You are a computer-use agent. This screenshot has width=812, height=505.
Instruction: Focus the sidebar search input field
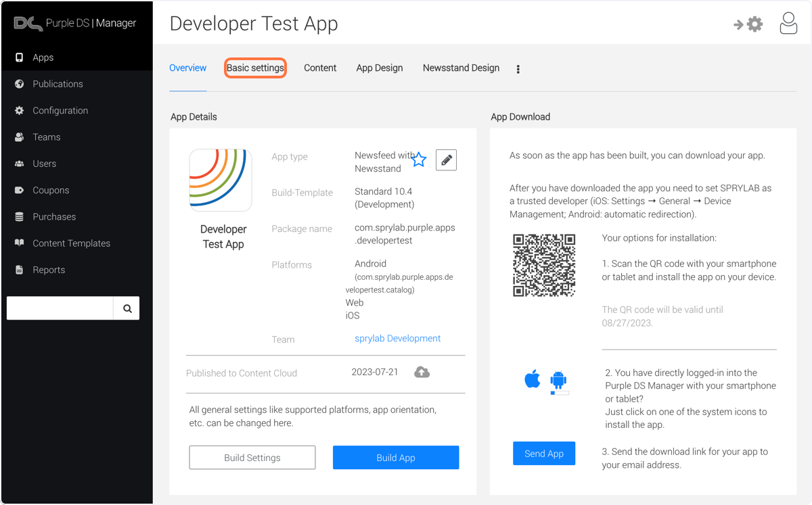(60, 308)
